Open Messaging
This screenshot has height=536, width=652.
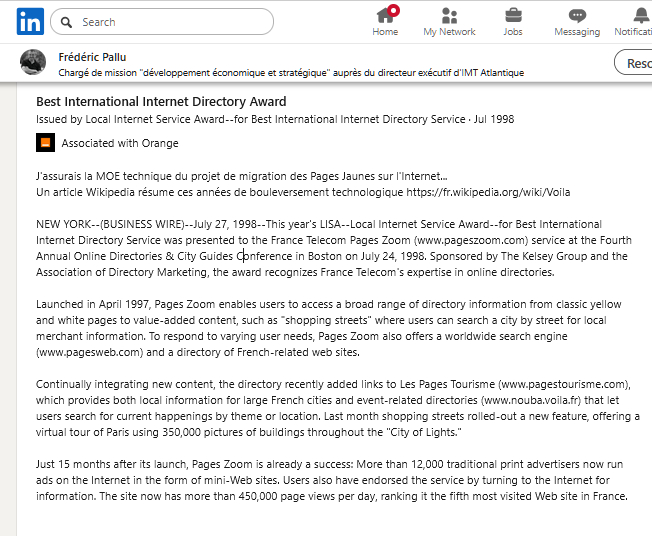pyautogui.click(x=577, y=21)
